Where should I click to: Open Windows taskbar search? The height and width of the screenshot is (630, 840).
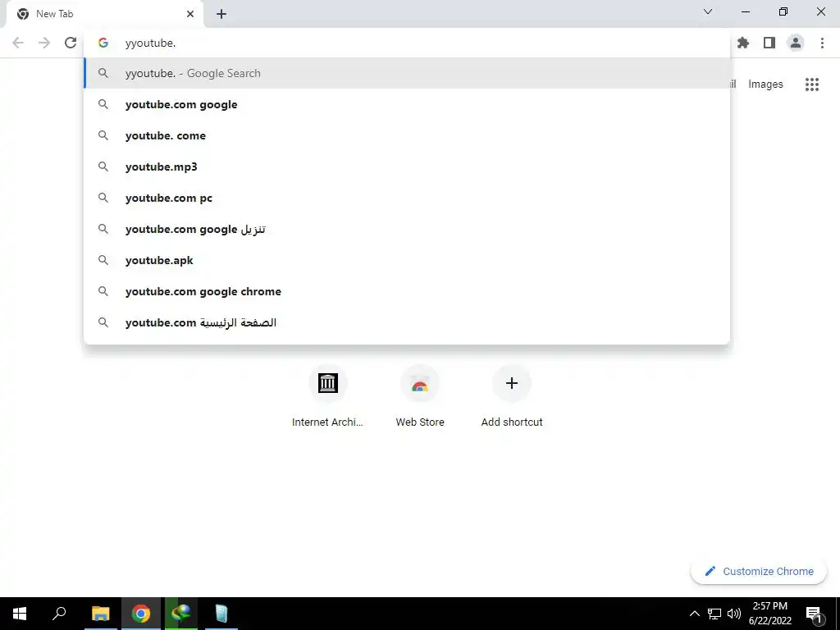(x=59, y=614)
